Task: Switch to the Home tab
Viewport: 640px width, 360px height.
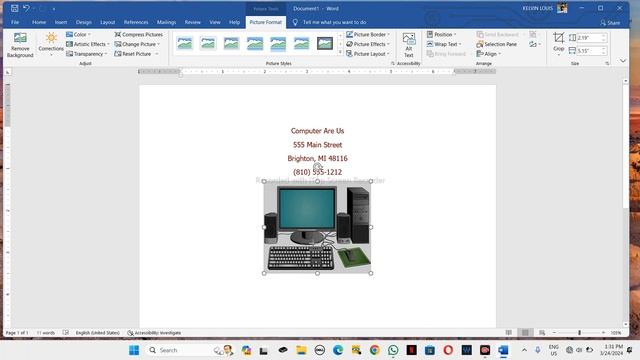Action: tap(39, 22)
